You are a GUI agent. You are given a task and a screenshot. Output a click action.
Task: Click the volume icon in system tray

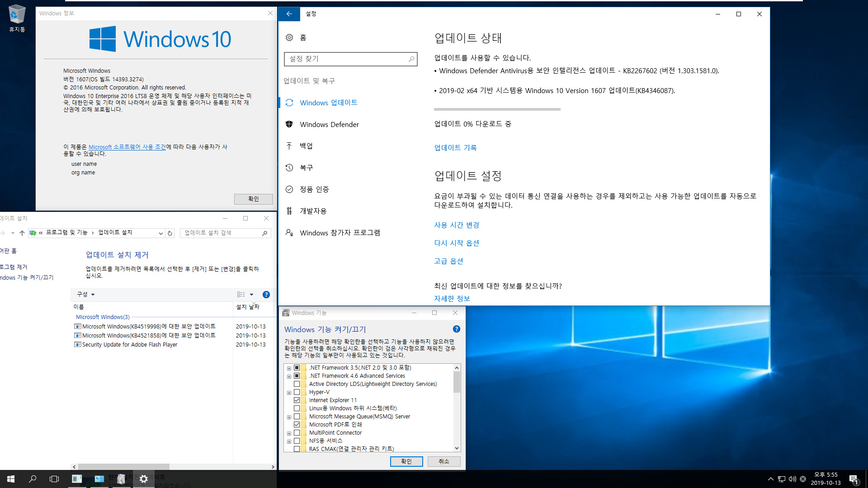pos(793,479)
